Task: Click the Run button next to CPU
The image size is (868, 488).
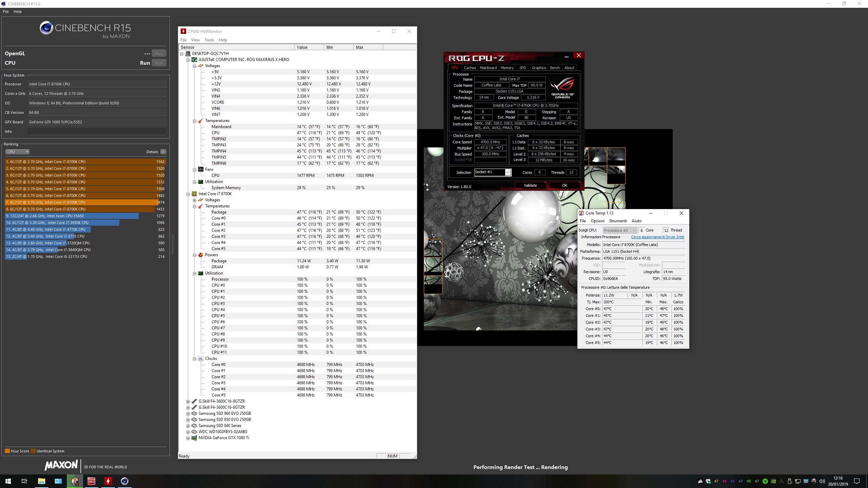Action: 159,63
